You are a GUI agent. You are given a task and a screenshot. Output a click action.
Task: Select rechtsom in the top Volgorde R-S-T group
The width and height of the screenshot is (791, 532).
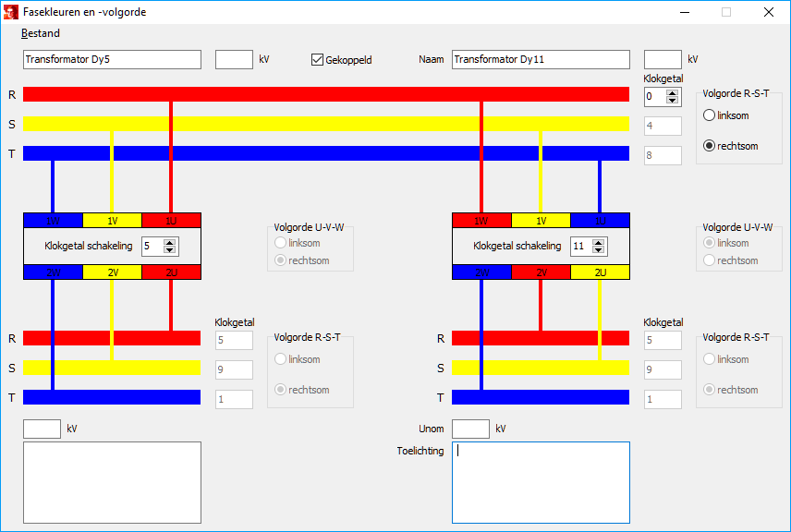point(710,146)
